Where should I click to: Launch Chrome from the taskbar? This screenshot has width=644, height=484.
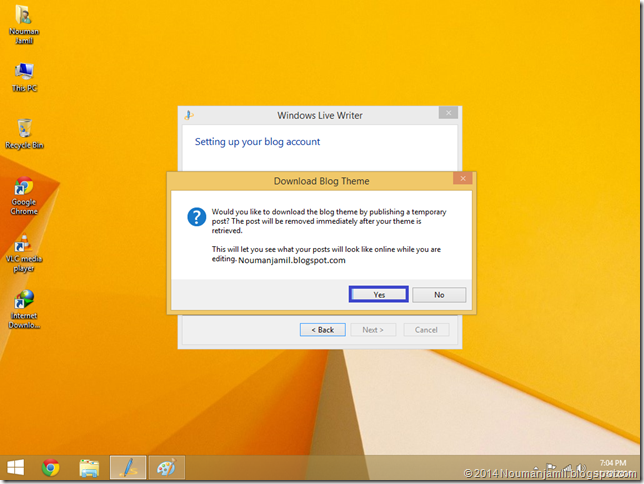coord(51,468)
